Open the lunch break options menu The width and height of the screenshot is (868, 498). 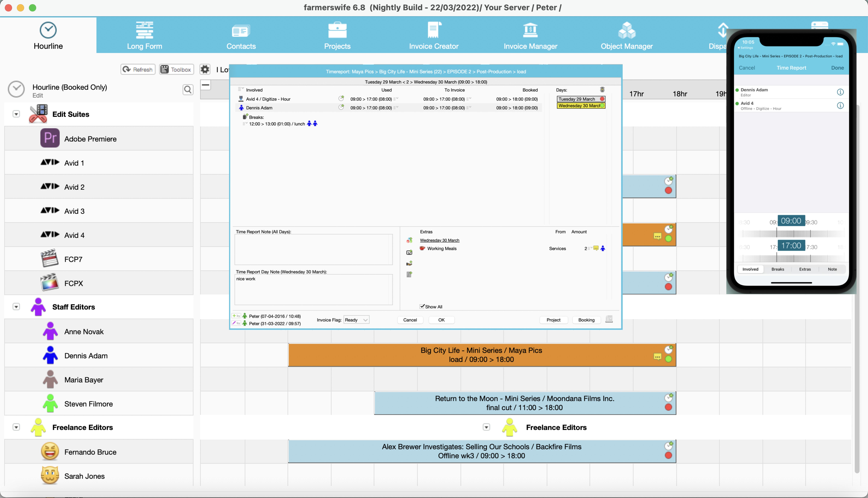[245, 123]
